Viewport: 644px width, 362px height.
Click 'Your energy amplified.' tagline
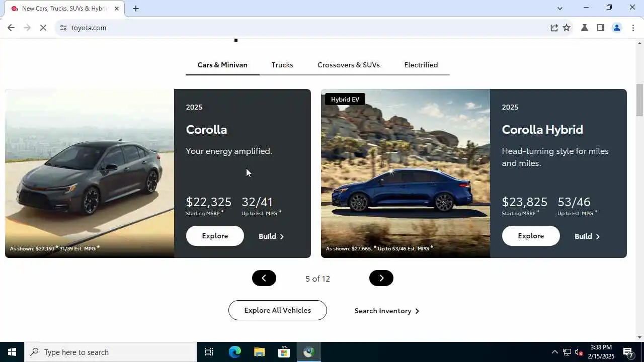point(229,151)
